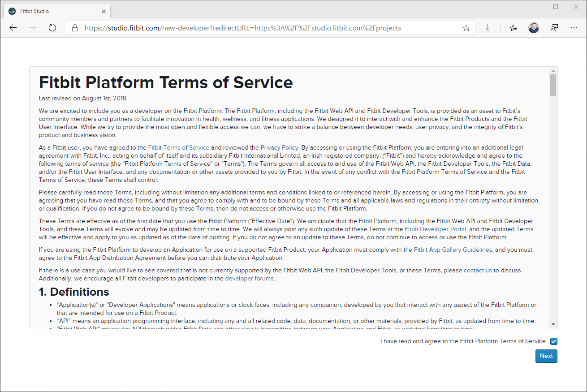Screen dimensions: 587x392
Task: Click the user profile avatar
Action: pos(533,28)
